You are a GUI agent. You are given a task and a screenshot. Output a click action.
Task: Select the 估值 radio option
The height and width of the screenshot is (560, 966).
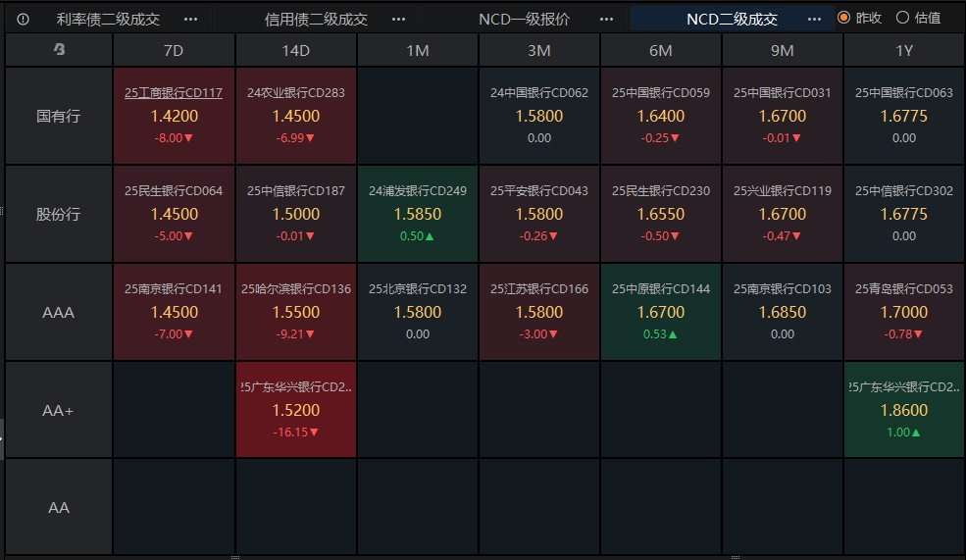click(919, 18)
